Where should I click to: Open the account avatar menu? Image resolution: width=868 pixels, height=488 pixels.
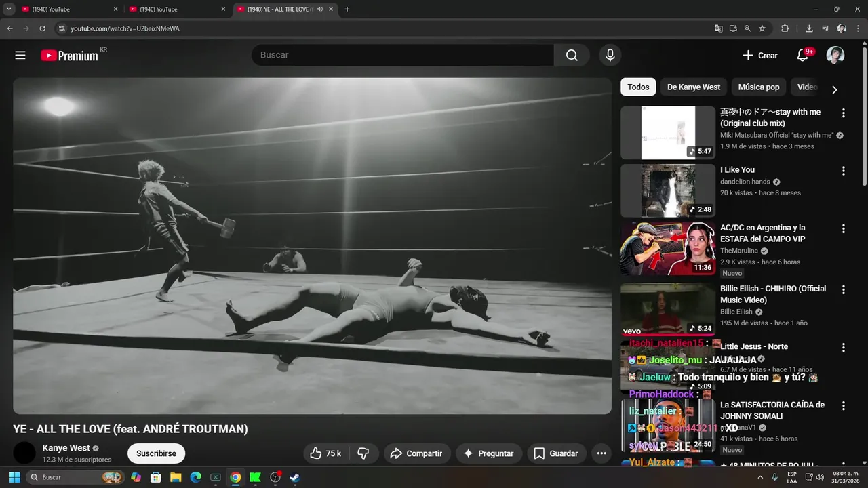tap(835, 56)
